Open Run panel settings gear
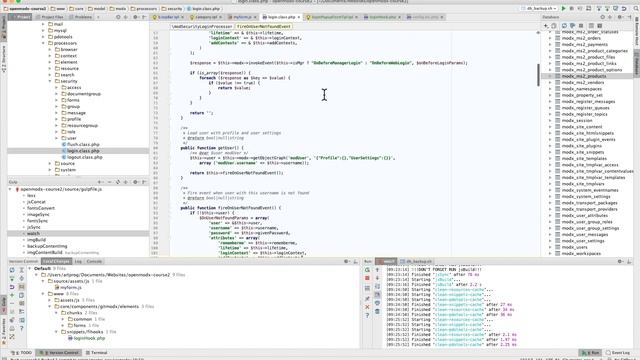This screenshot has height=360, width=640. (x=620, y=261)
